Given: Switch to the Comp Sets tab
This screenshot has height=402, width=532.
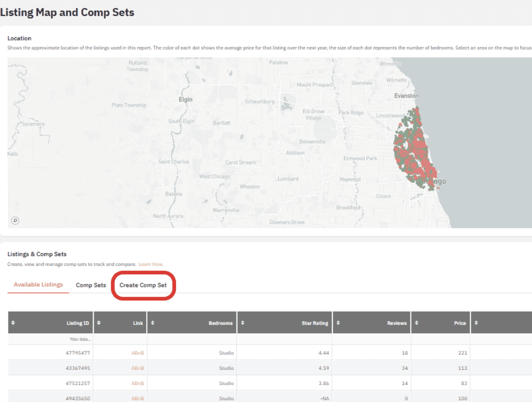Looking at the screenshot, I should (91, 285).
